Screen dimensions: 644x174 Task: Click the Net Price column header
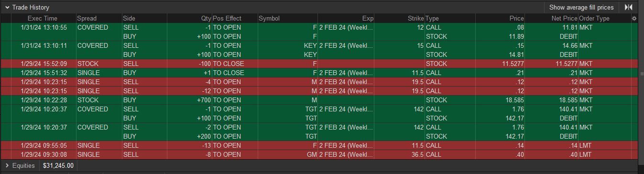pos(552,18)
